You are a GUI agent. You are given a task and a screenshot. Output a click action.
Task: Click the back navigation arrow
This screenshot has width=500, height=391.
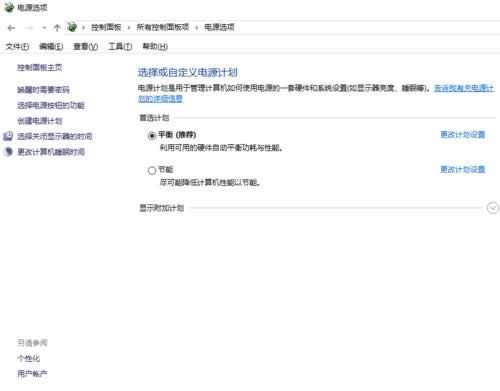[x=11, y=28]
